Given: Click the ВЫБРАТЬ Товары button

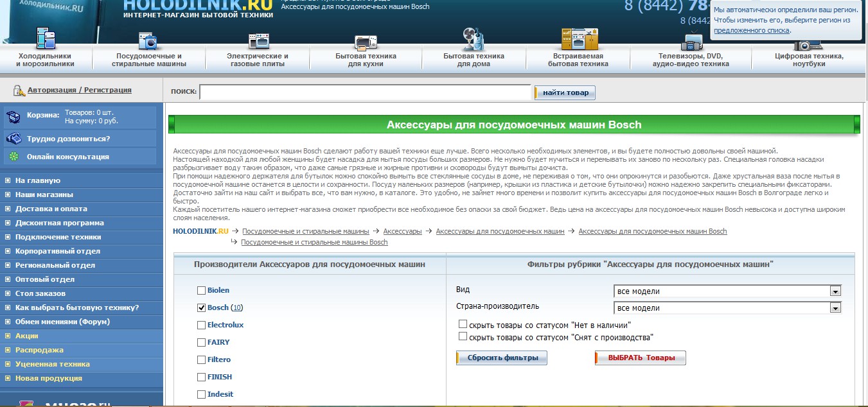Looking at the screenshot, I should point(641,358).
